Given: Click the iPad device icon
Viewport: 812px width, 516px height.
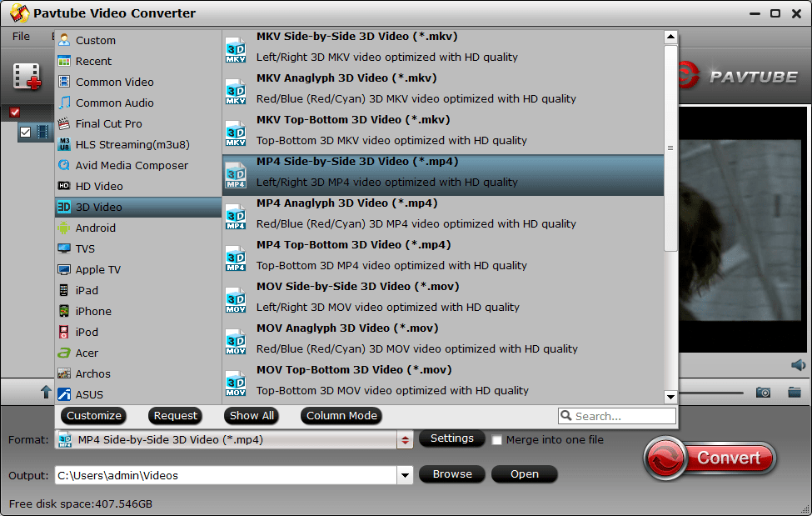Looking at the screenshot, I should pos(64,290).
